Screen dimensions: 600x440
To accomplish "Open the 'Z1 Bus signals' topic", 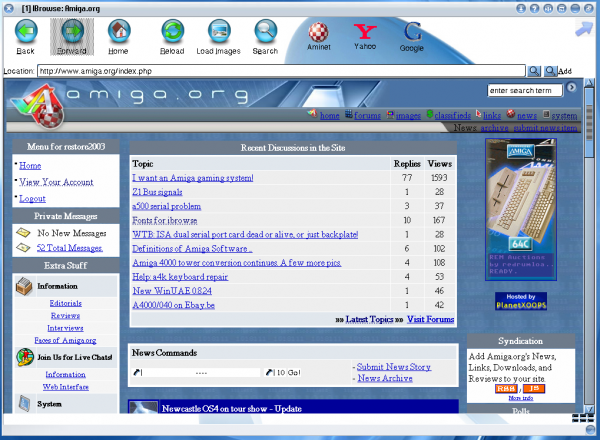I will pos(157,192).
